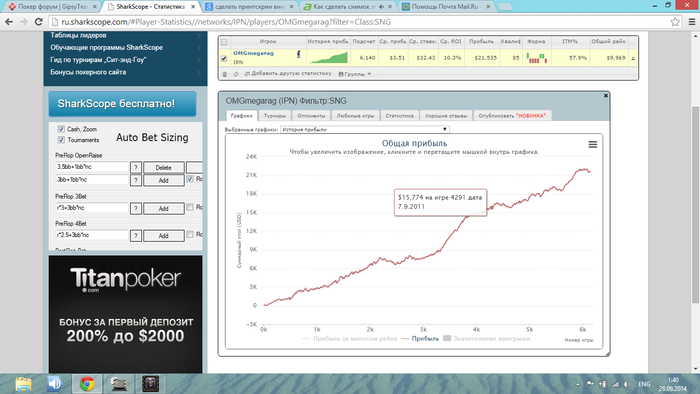Switch to Турниры tab

click(275, 116)
